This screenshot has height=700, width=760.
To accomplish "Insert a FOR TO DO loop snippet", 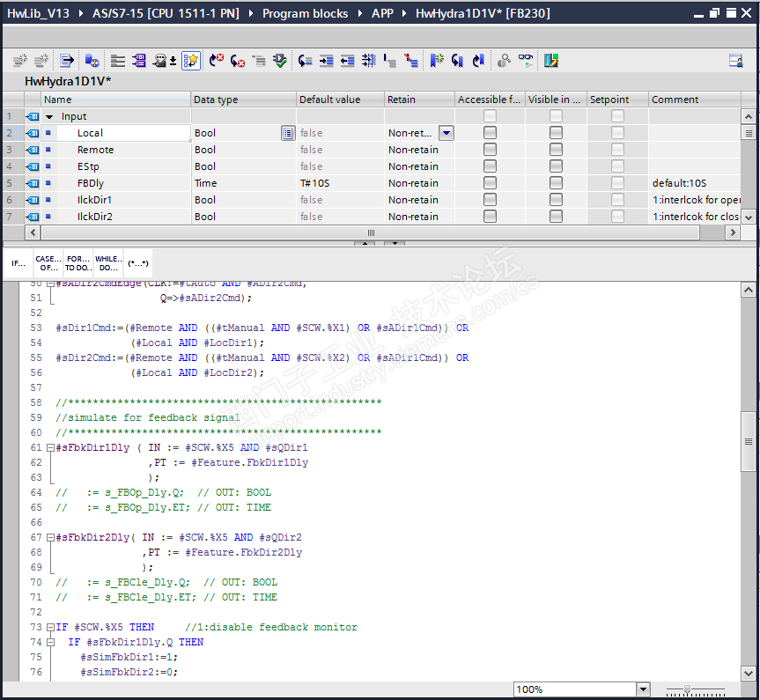I will coord(77,263).
